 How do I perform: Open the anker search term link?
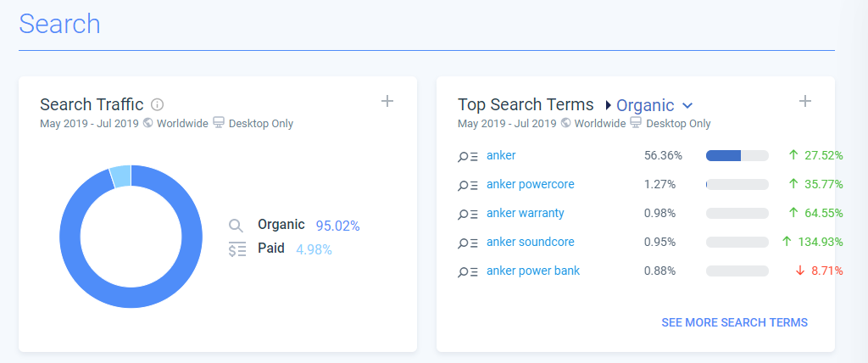501,155
